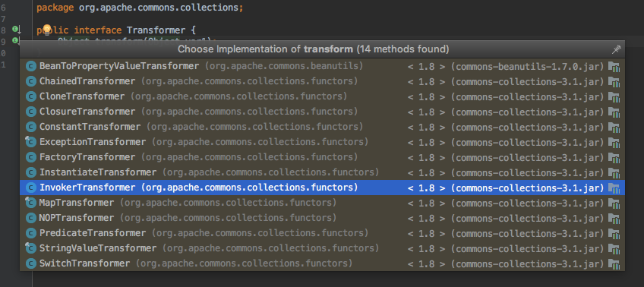Click the gutter icon beside the transform method
Screen dimensions: 644x287
tap(16, 40)
